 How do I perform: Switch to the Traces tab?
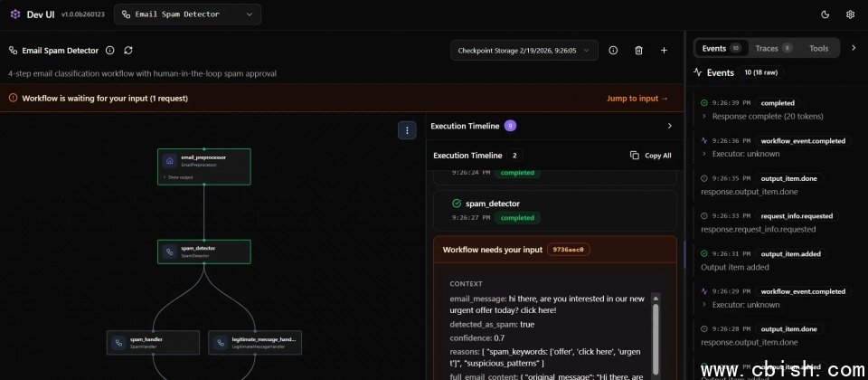773,48
